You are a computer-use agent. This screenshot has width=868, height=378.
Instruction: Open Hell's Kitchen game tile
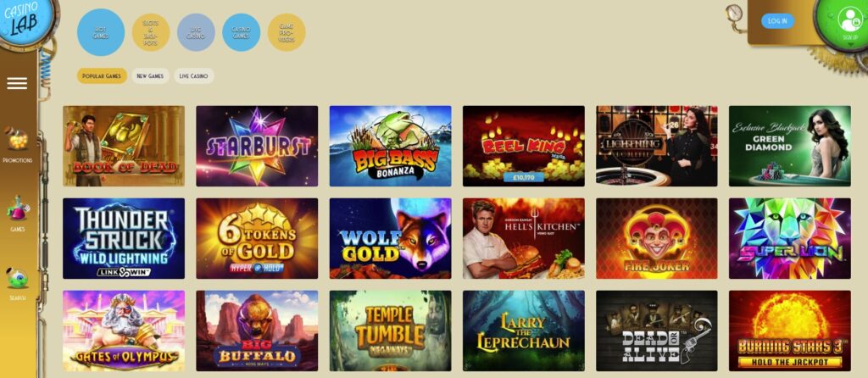pos(524,238)
